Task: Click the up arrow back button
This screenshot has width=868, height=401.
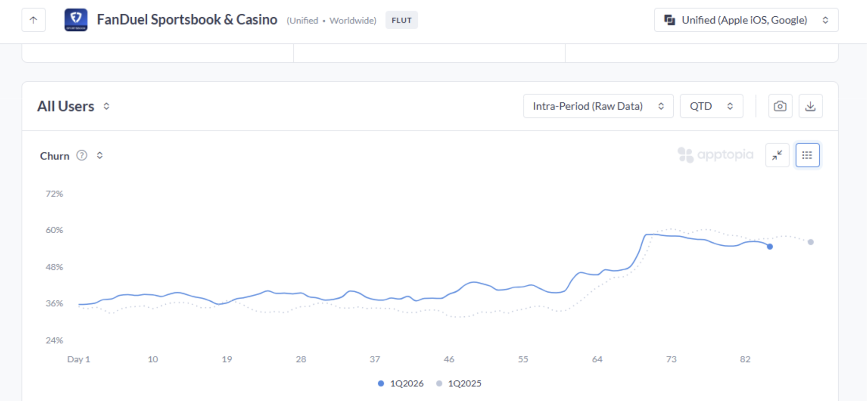Action: point(34,20)
